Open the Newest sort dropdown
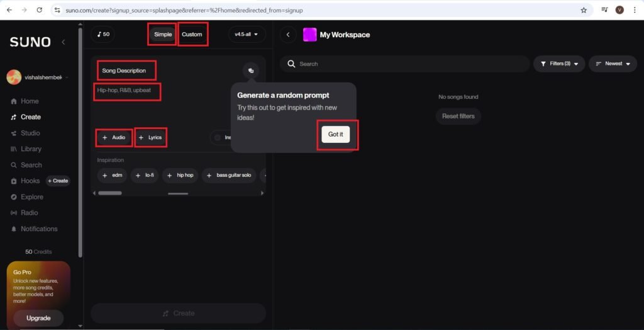Screen dimensions: 644x330 pos(613,64)
